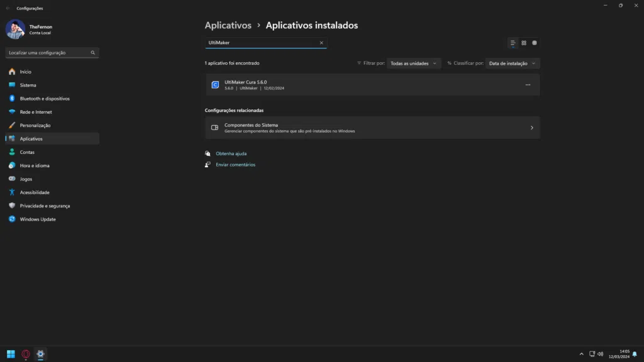The image size is (644, 362).
Task: Click the installed apps search field
Action: tap(261, 43)
